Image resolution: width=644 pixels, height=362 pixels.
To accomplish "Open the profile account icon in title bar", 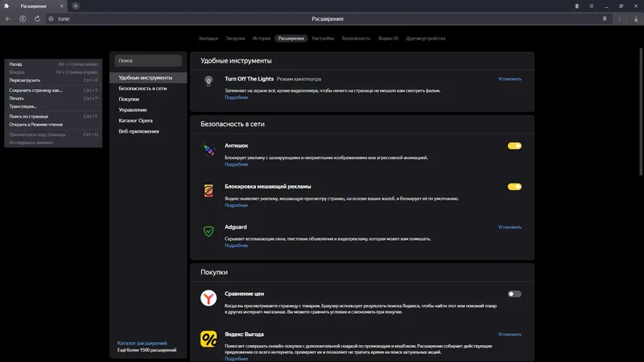I will [x=576, y=6].
